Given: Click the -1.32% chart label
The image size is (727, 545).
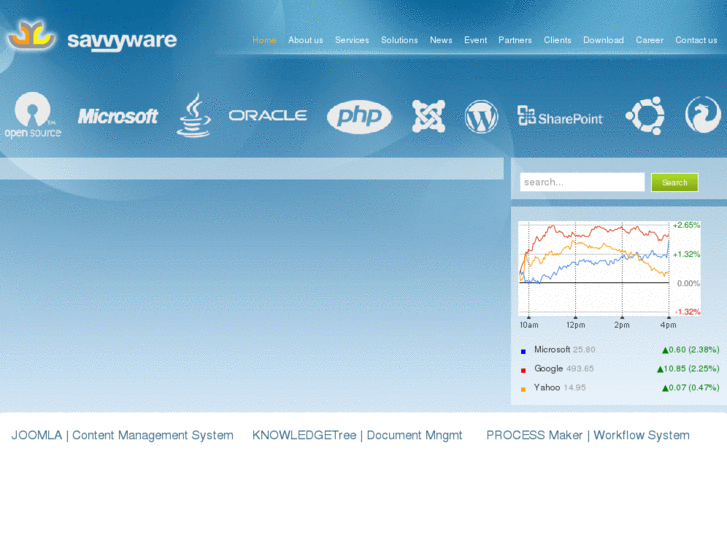Looking at the screenshot, I should click(x=687, y=312).
